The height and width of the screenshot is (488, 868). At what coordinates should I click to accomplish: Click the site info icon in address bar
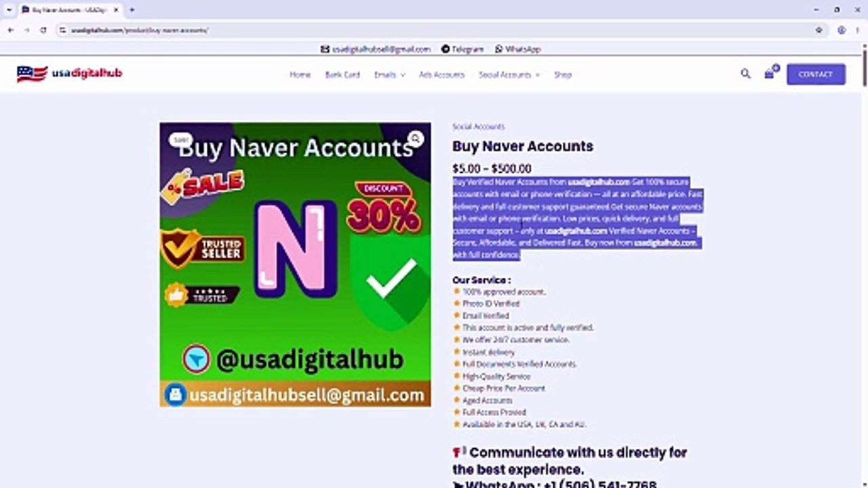64,30
